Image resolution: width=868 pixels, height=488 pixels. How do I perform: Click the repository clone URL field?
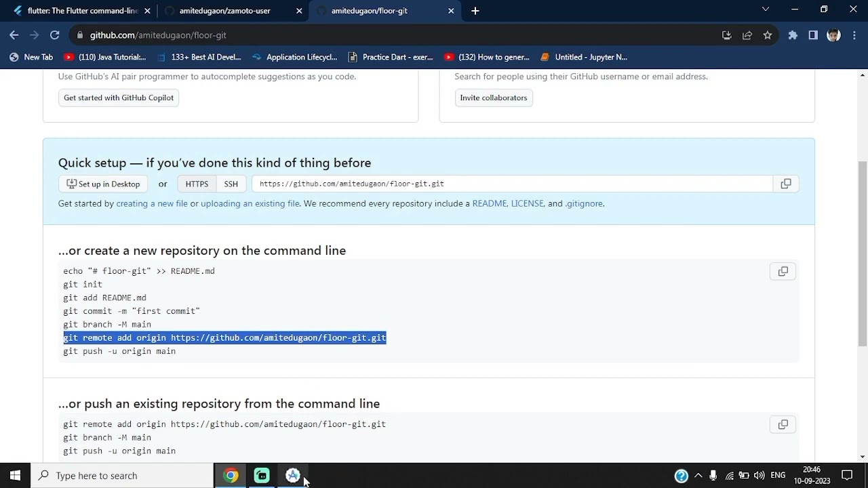tap(512, 184)
